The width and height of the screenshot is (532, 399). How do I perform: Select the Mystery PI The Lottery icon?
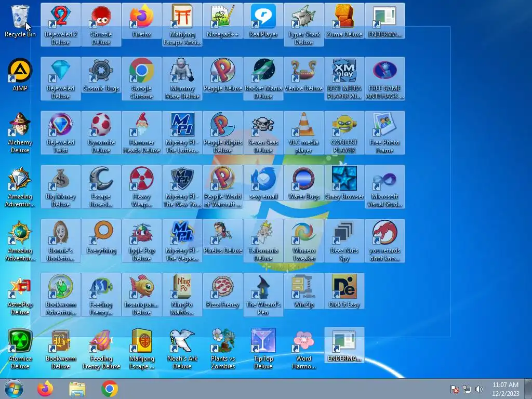coord(182,132)
